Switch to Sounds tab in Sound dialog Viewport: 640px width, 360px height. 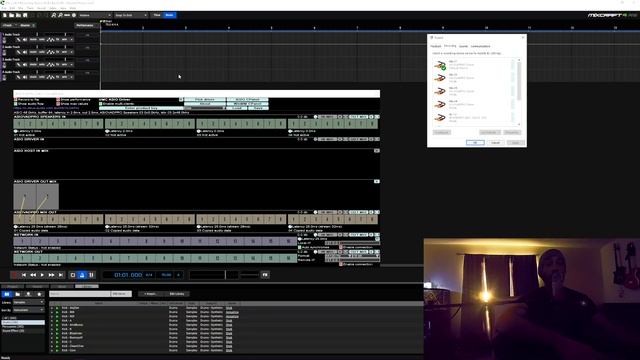tap(463, 47)
